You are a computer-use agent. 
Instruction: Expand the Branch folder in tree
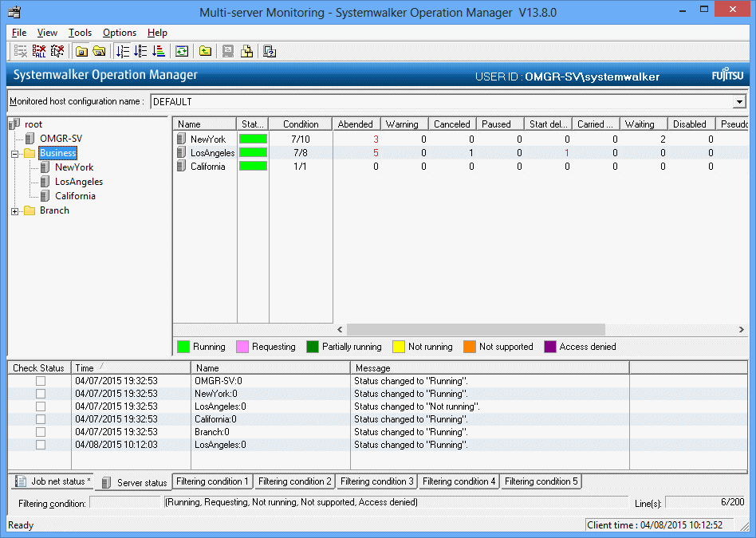15,211
